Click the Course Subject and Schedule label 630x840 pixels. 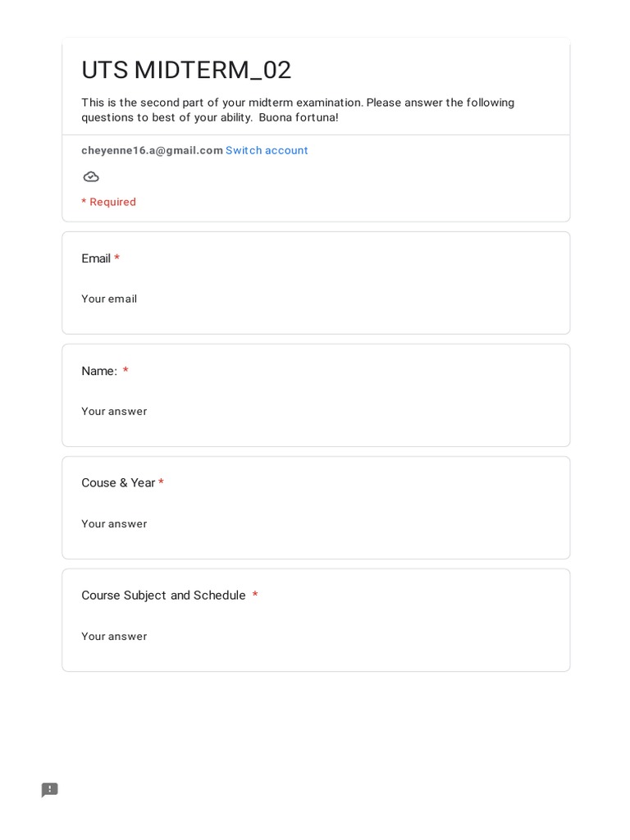coord(163,595)
